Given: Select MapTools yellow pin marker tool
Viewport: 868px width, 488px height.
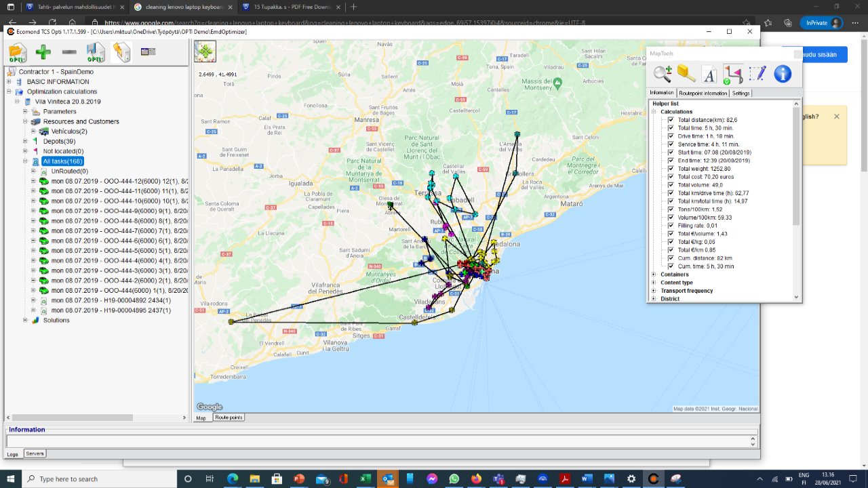Looking at the screenshot, I should pos(686,73).
